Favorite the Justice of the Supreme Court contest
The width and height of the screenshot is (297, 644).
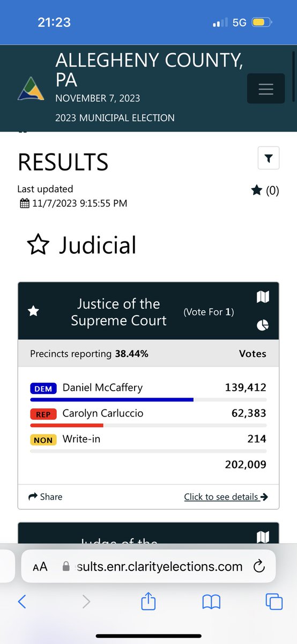[x=33, y=311]
